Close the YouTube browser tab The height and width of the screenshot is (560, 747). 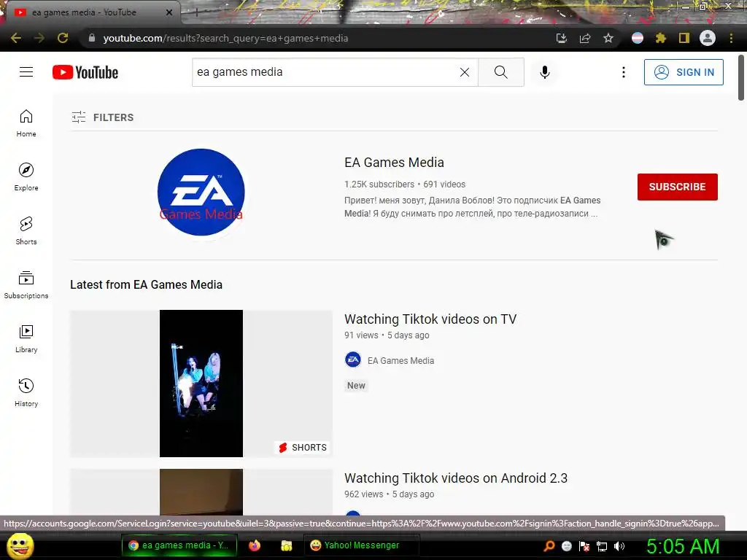(x=169, y=12)
